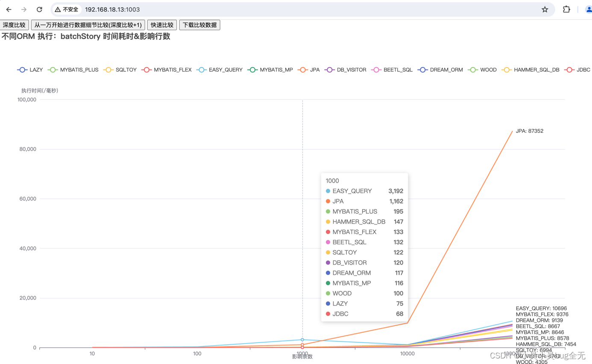Click the 快速比较 button
The height and width of the screenshot is (364, 592).
[x=162, y=25]
